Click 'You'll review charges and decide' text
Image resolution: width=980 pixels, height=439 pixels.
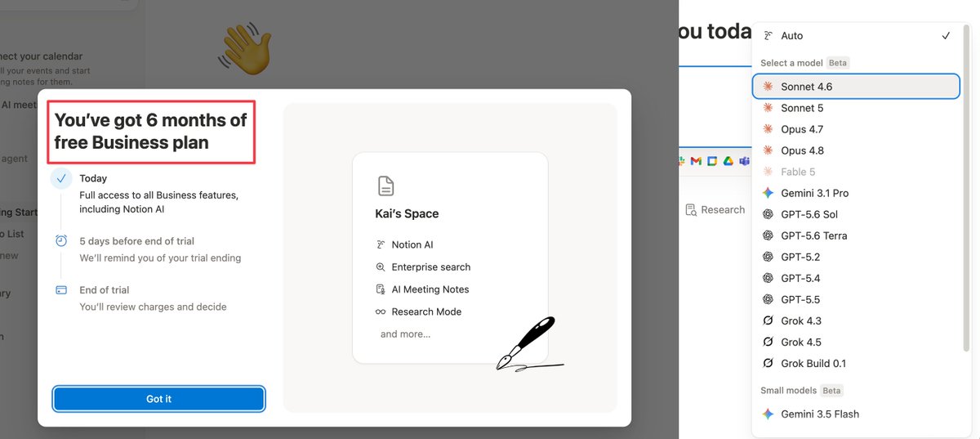point(153,307)
